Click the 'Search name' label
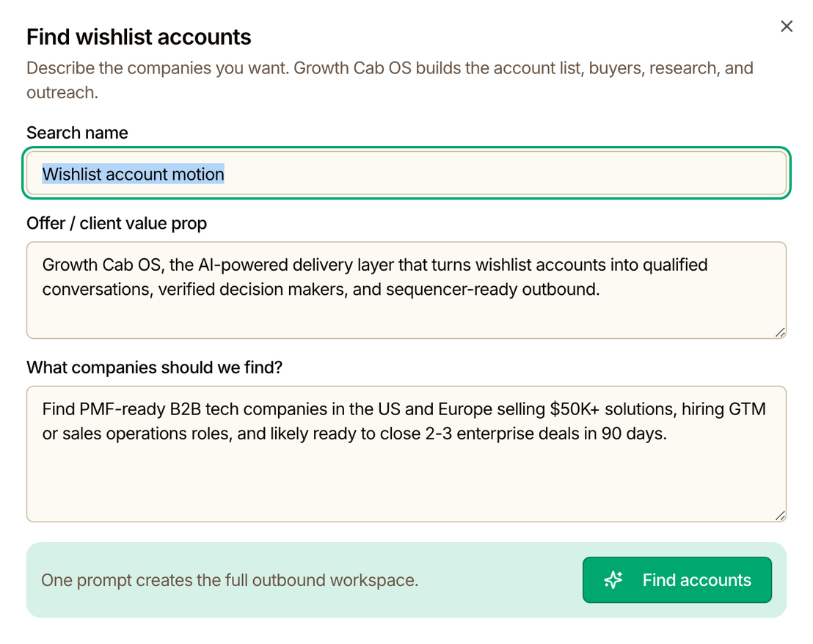 77,133
